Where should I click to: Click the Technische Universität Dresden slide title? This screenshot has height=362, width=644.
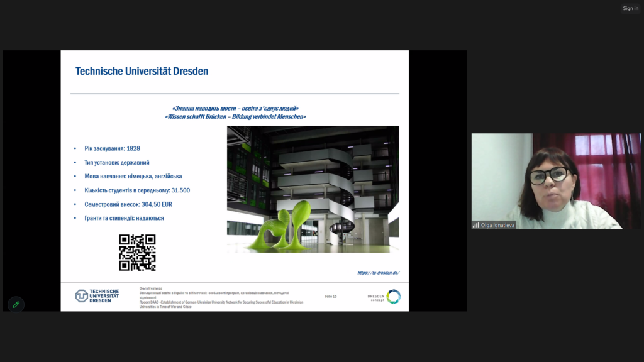pos(142,71)
